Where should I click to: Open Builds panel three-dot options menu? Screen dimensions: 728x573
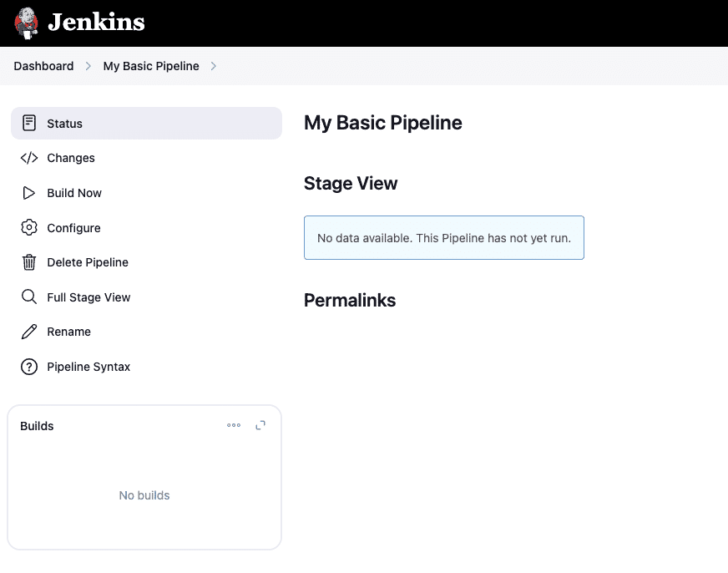pyautogui.click(x=234, y=425)
